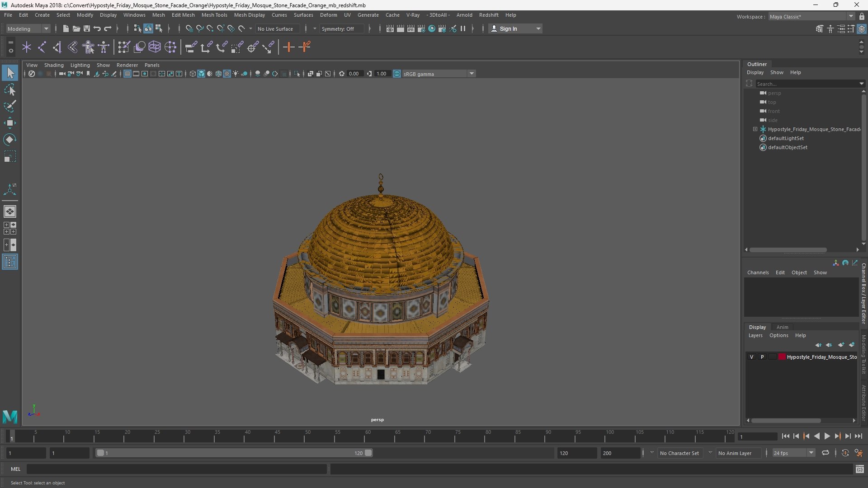Screen dimensions: 868x488
Task: Click the Redo arrow icon
Action: tap(108, 28)
